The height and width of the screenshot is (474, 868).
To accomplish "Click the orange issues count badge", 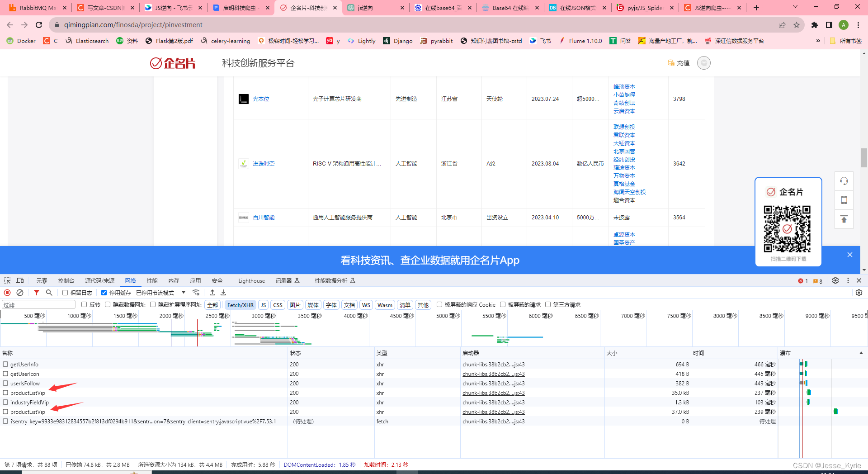I will coord(818,281).
